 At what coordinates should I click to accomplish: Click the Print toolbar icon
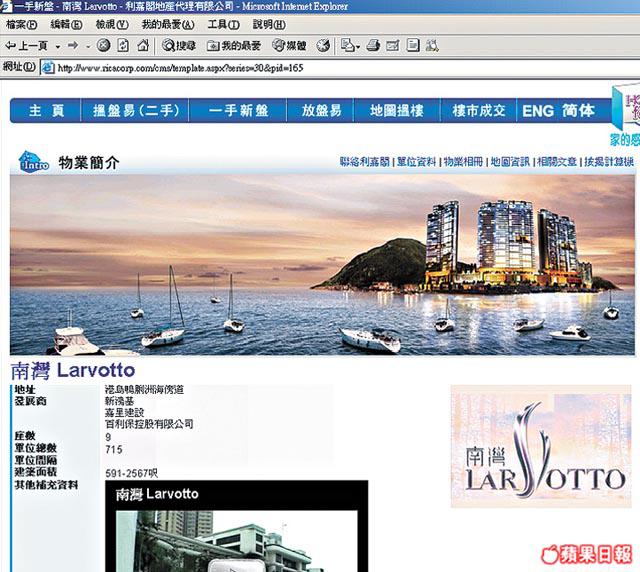coord(372,46)
